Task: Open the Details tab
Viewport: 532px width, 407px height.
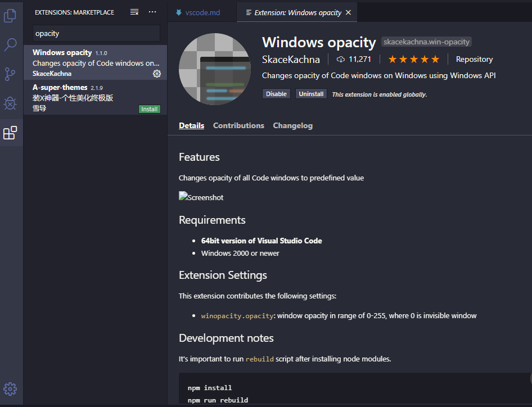Action: [x=191, y=125]
